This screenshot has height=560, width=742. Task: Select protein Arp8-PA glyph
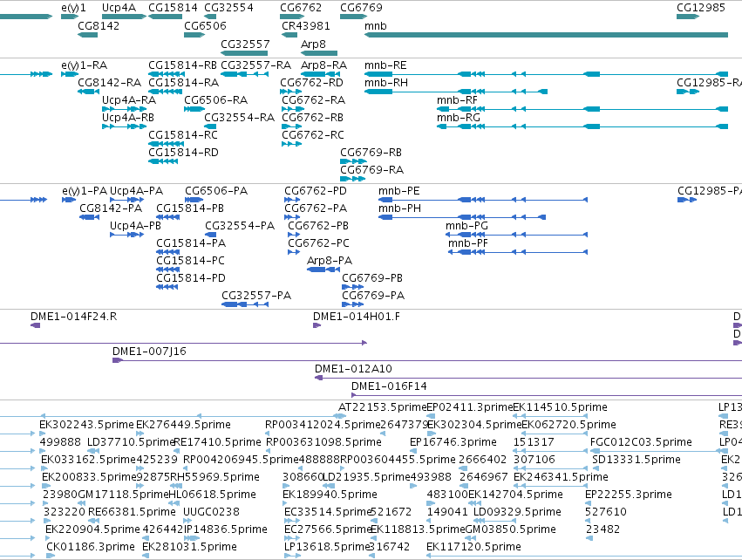click(323, 270)
